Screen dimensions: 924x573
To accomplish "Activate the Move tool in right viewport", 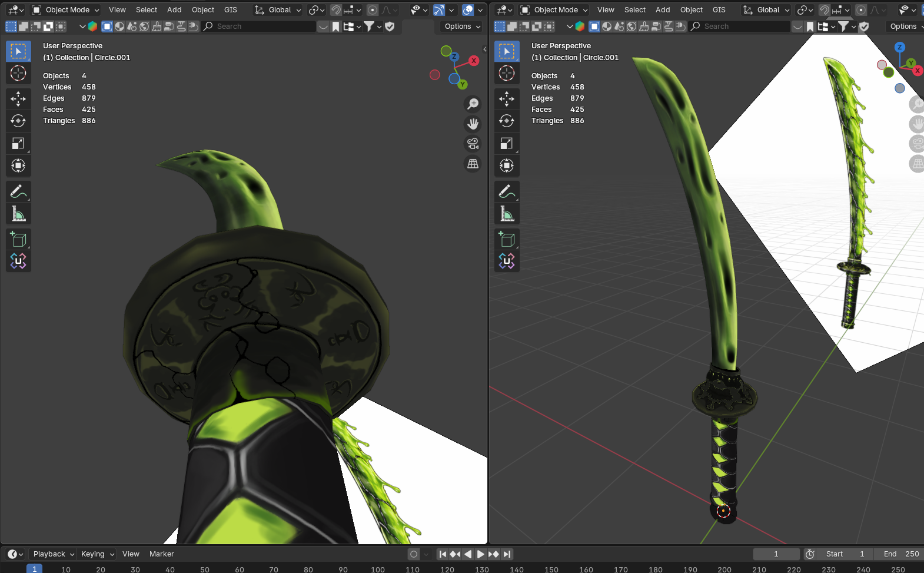I will [507, 98].
